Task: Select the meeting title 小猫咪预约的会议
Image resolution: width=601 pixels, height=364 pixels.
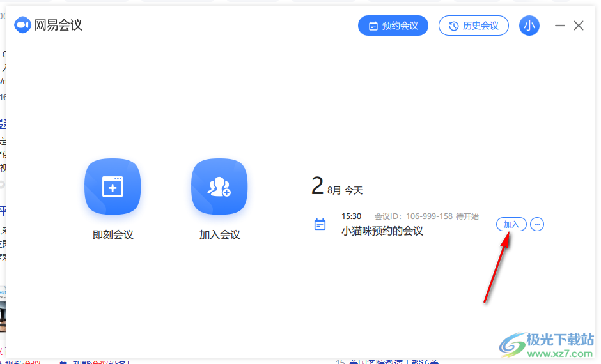Action: (x=382, y=231)
